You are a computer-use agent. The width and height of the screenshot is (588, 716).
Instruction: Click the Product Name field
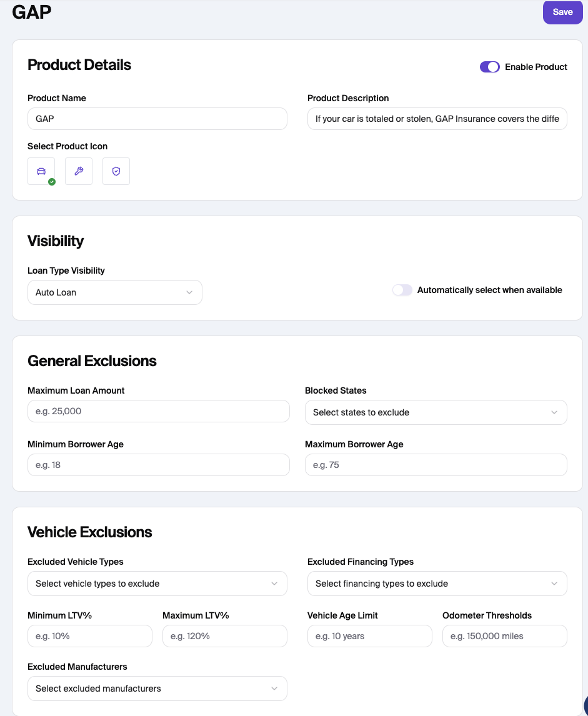(x=157, y=119)
